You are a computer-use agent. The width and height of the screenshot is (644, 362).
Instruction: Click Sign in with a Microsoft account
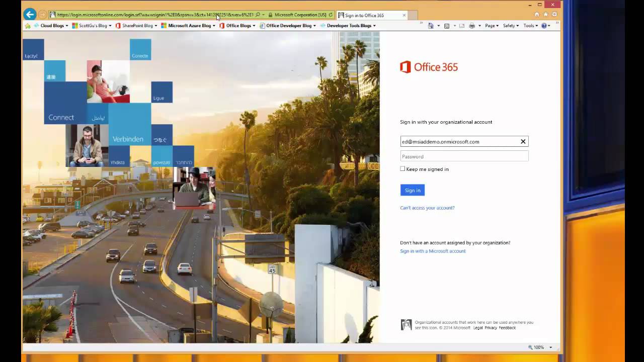(433, 251)
